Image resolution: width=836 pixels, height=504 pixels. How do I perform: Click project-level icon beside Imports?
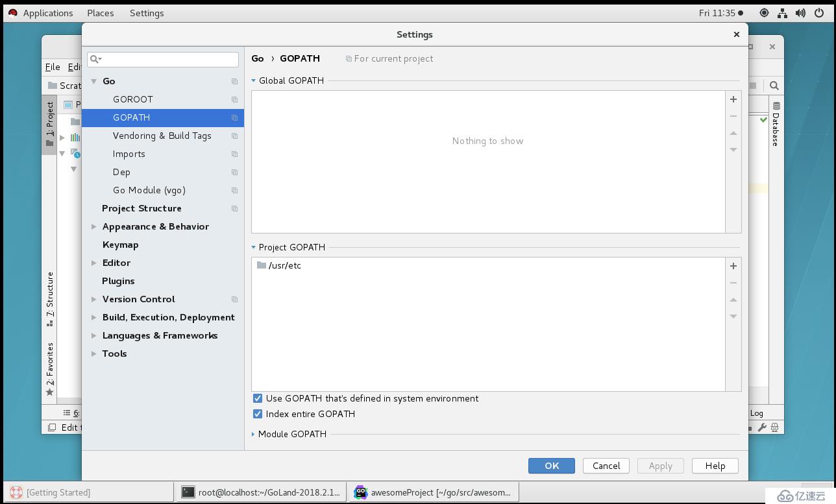click(x=234, y=154)
